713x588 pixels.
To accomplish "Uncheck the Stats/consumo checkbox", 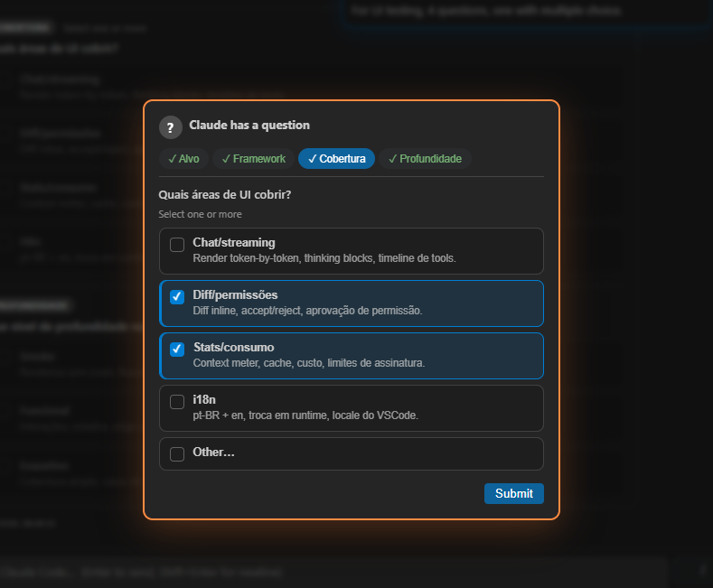I will (x=177, y=349).
